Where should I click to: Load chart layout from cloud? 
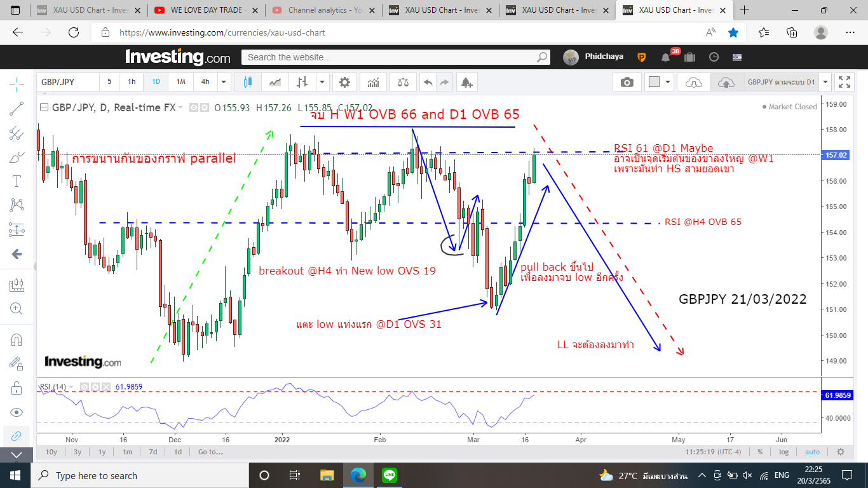694,82
